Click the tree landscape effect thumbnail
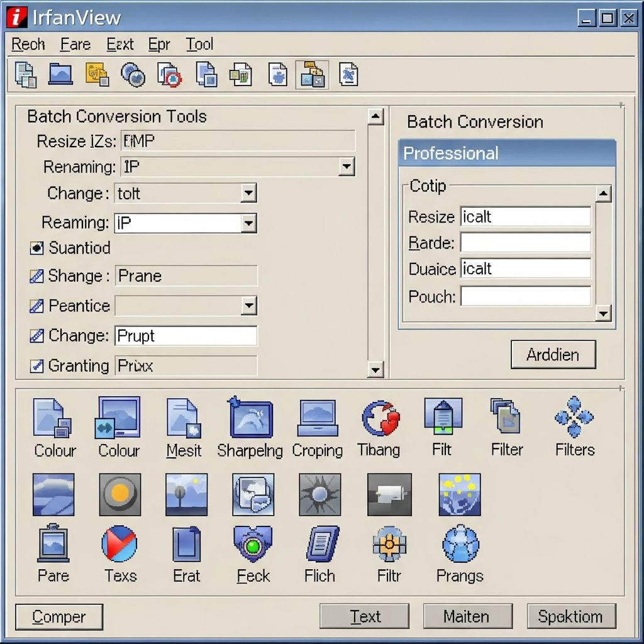 (186, 494)
